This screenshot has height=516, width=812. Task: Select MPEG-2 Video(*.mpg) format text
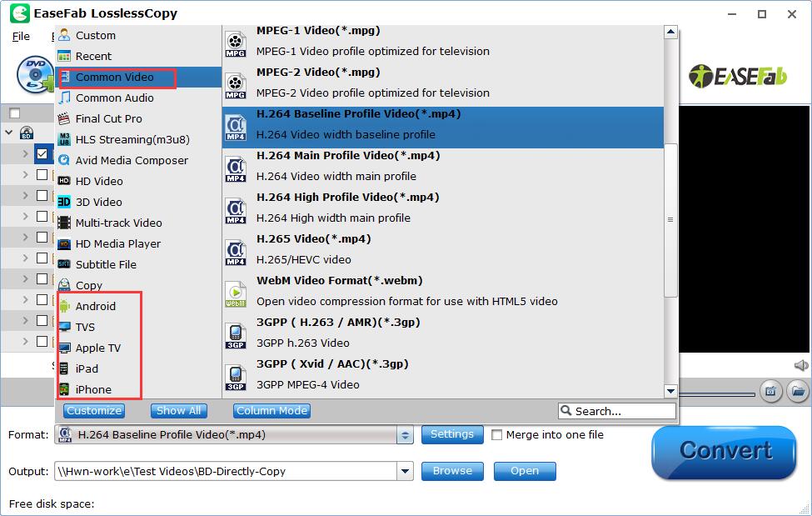[318, 72]
